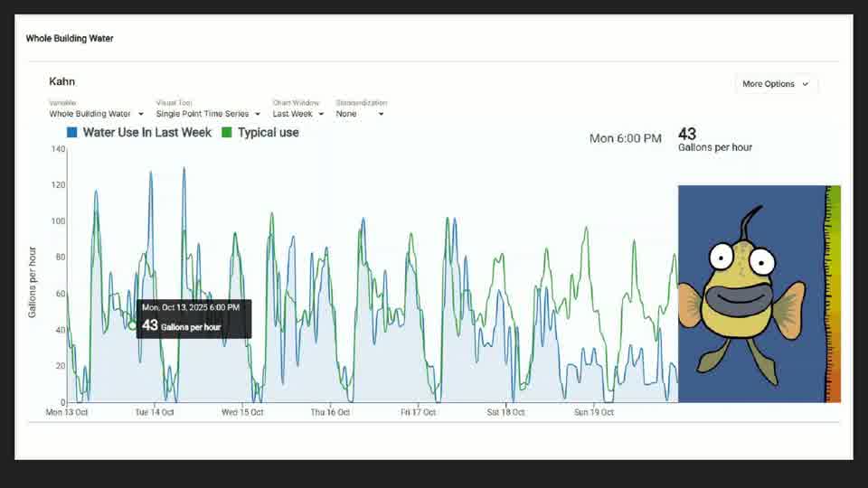Toggle the green Typical use legend swatch
Image resolution: width=868 pixels, height=488 pixels.
pyautogui.click(x=226, y=132)
